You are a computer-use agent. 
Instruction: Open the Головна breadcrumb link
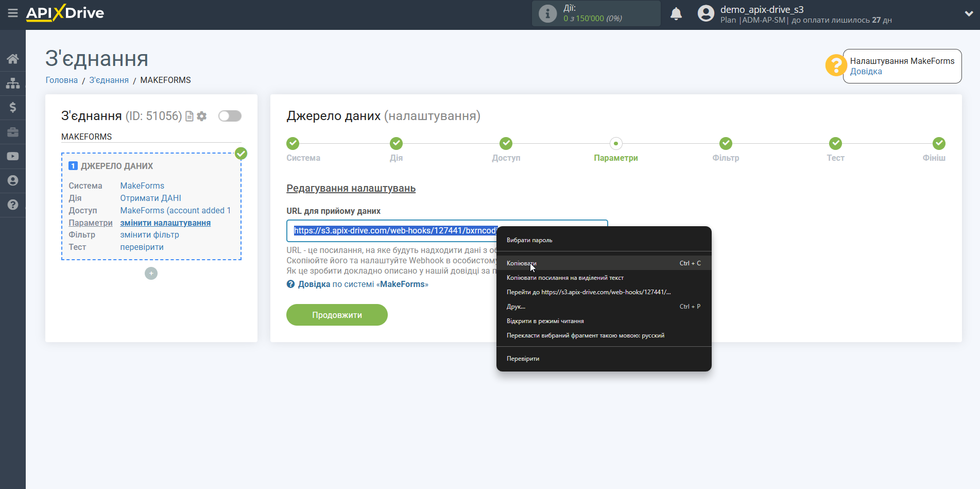tap(61, 80)
